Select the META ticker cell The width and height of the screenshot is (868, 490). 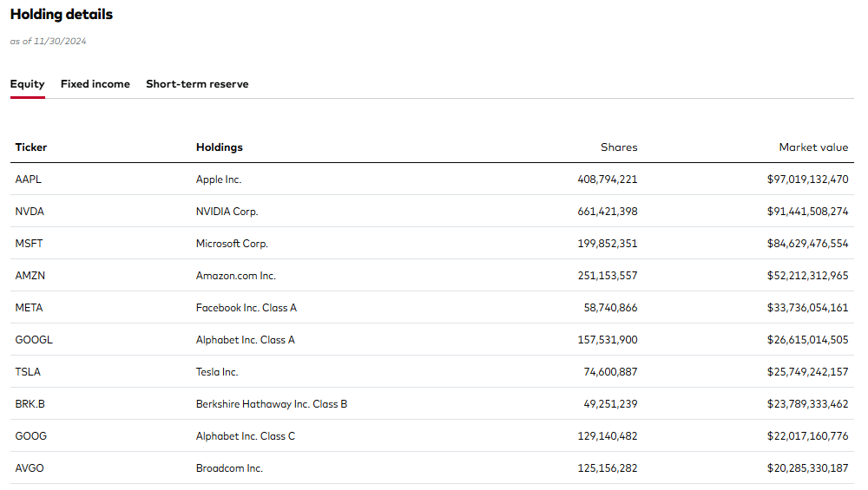29,308
